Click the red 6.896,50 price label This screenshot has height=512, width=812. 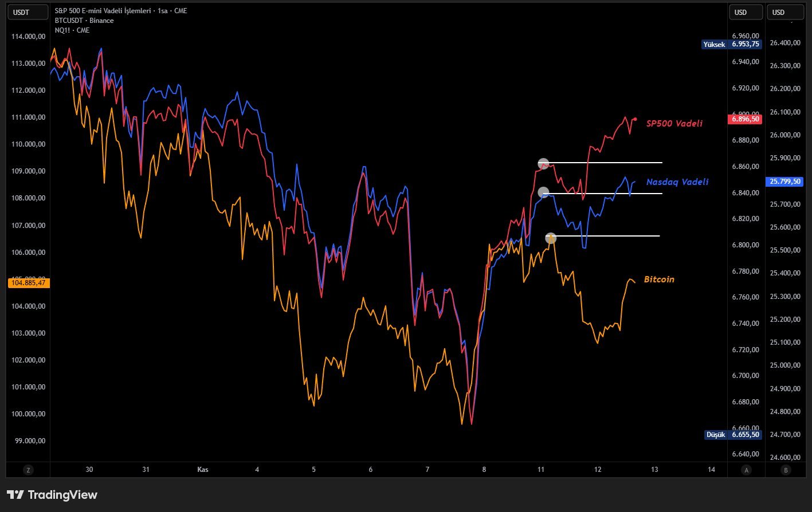click(x=746, y=119)
